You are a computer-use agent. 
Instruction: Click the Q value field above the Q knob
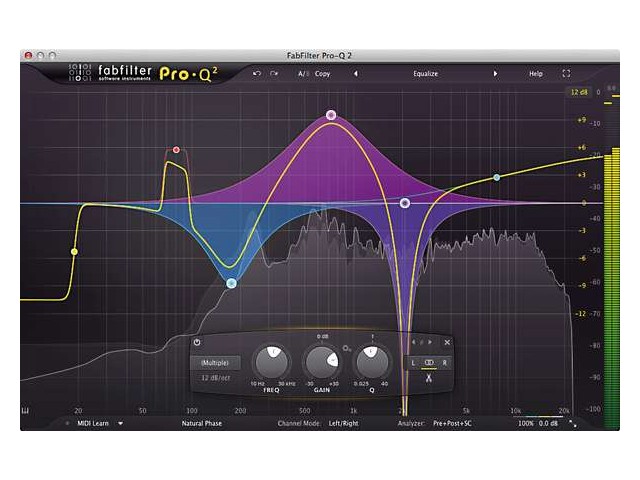(372, 336)
